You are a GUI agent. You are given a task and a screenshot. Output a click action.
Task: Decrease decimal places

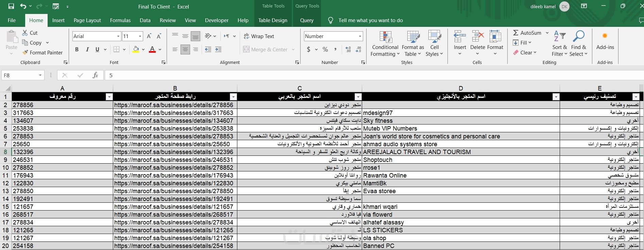358,49
